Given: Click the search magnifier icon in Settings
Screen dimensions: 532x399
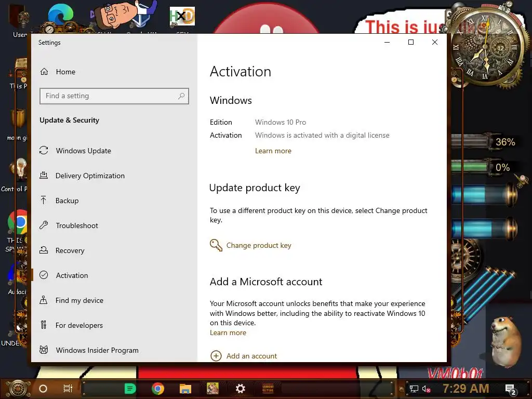Looking at the screenshot, I should pyautogui.click(x=181, y=96).
